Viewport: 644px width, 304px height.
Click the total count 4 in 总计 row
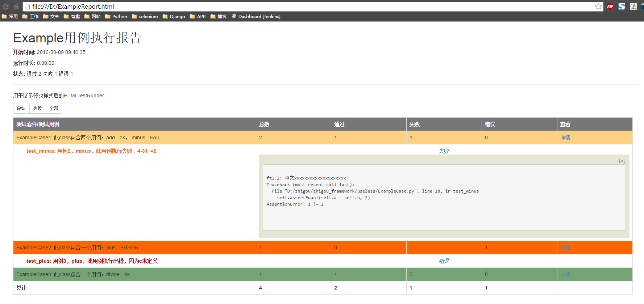coord(261,288)
